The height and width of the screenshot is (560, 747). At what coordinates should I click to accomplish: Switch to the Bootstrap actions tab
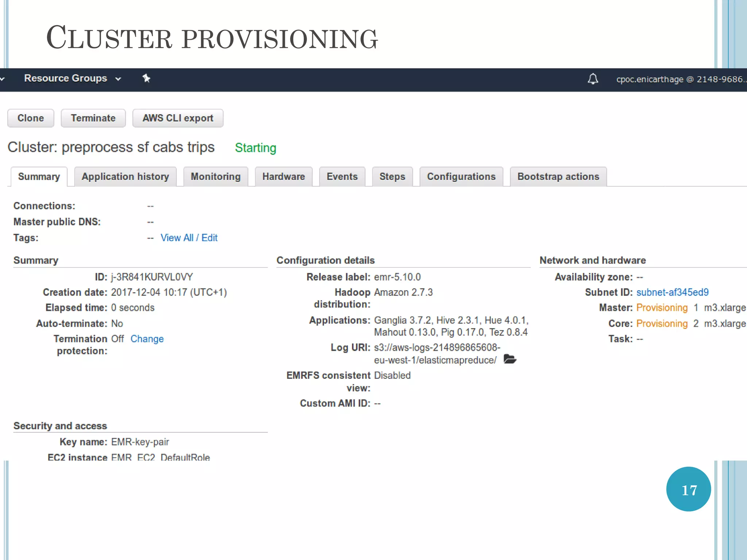(558, 176)
